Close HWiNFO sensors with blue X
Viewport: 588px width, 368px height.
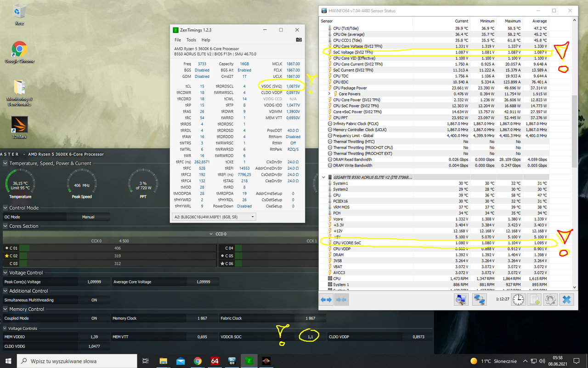tap(566, 299)
